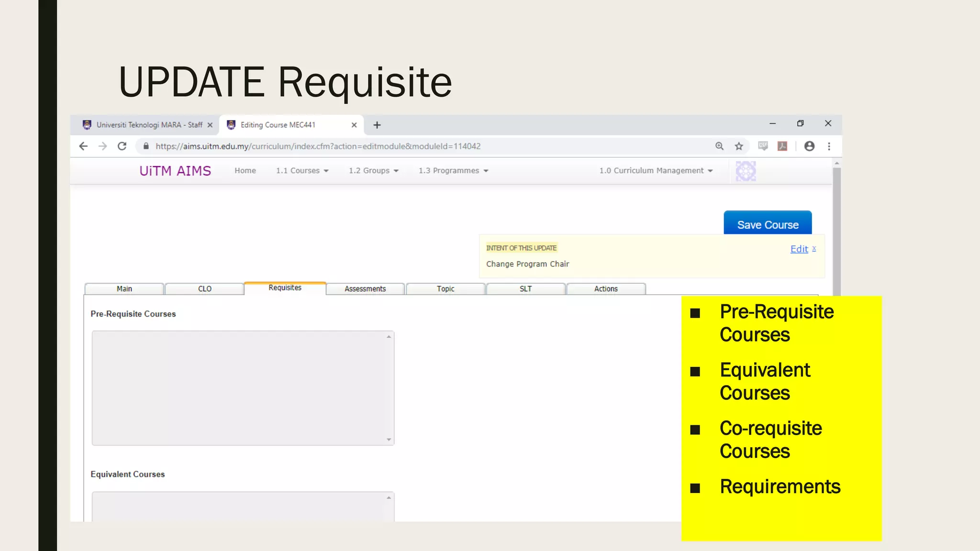Click the Edit link in intent box
This screenshot has height=551, width=980.
[799, 249]
